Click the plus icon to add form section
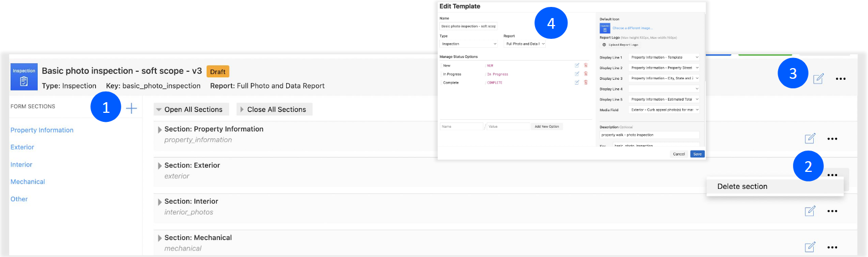This screenshot has height=257, width=868. [131, 109]
